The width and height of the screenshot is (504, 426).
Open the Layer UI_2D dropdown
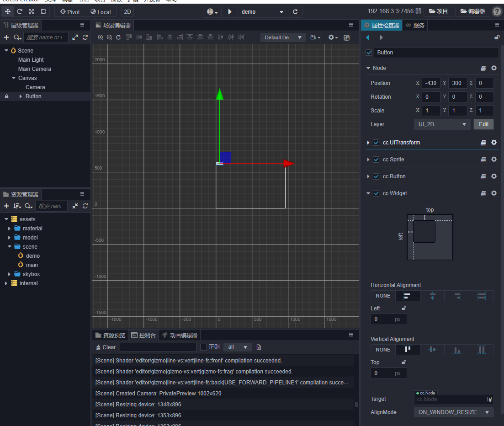click(x=442, y=124)
